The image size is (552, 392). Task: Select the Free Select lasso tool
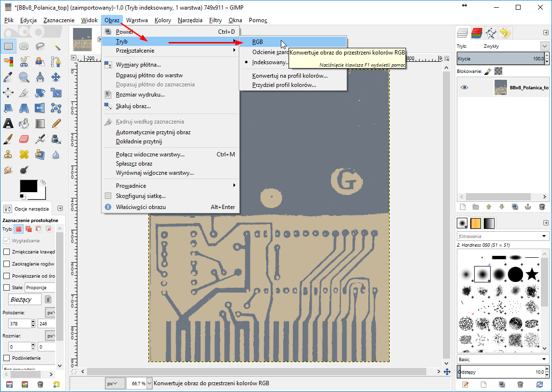[x=40, y=46]
